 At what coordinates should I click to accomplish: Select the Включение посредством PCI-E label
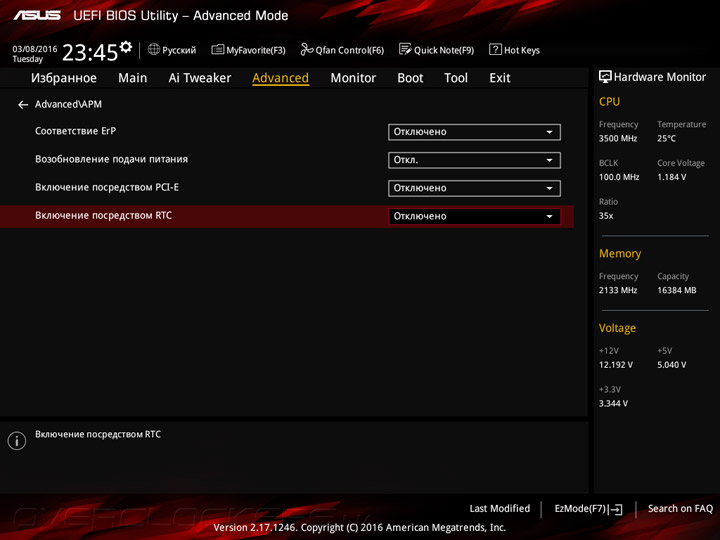tap(107, 187)
